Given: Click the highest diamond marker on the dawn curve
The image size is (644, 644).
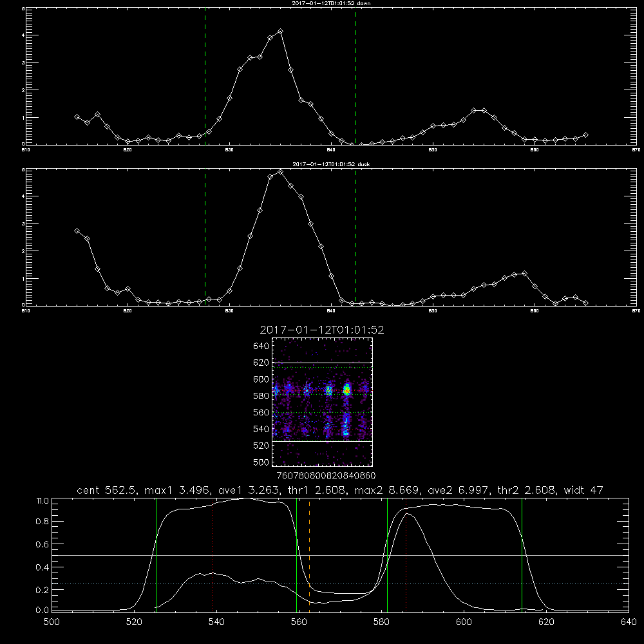Looking at the screenshot, I should [x=281, y=31].
